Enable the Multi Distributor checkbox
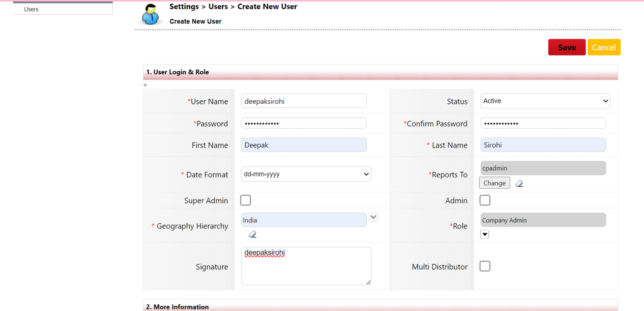 tap(485, 266)
